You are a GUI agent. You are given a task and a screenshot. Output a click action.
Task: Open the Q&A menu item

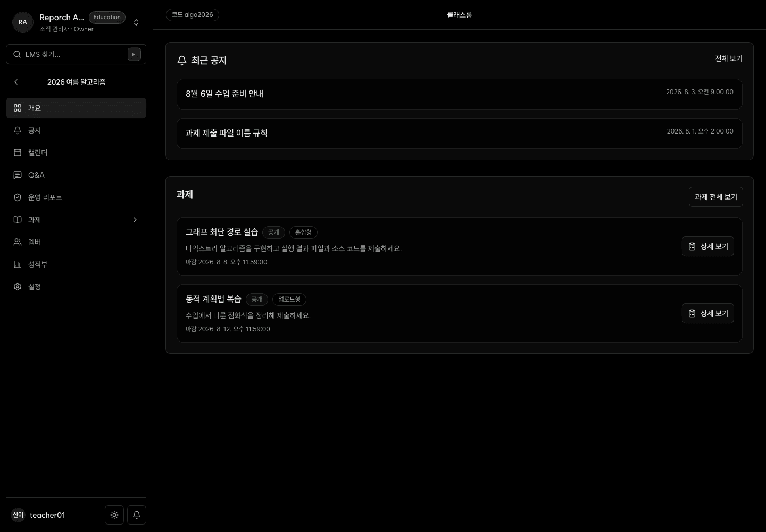point(76,175)
